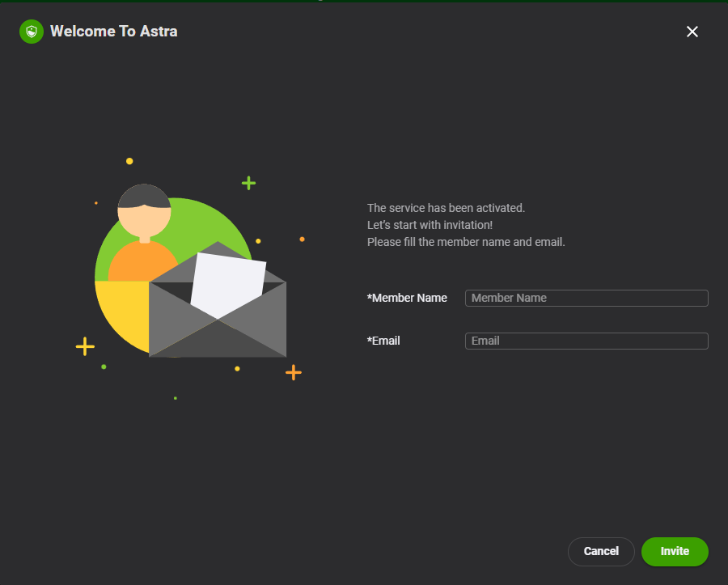Focus the Member Name input field

click(586, 298)
